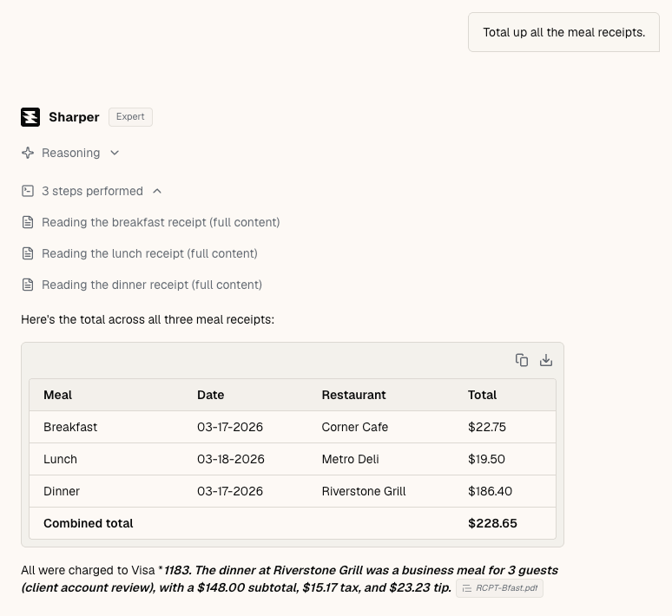Click the 3 steps performed label
672x616 pixels.
[93, 191]
